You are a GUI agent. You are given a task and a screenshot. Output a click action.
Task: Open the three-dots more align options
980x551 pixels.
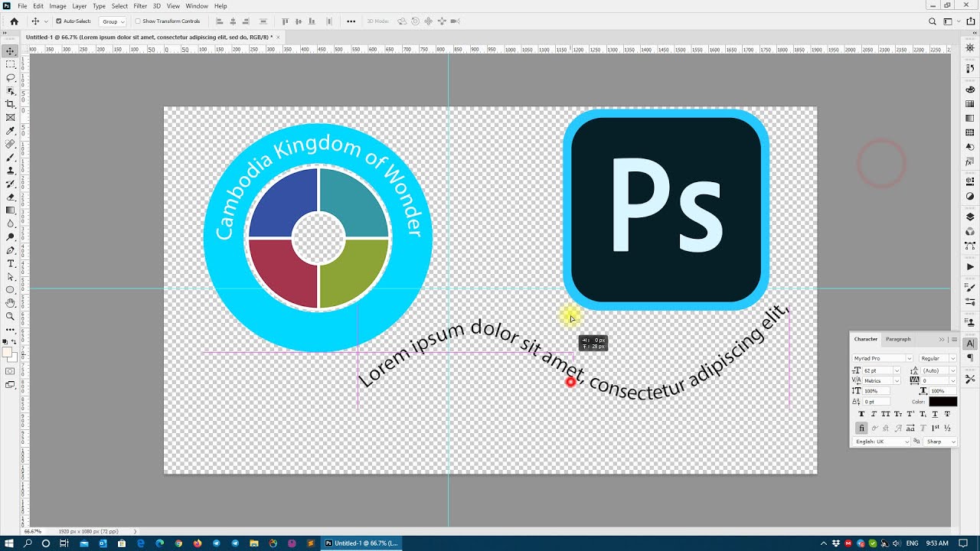351,21
